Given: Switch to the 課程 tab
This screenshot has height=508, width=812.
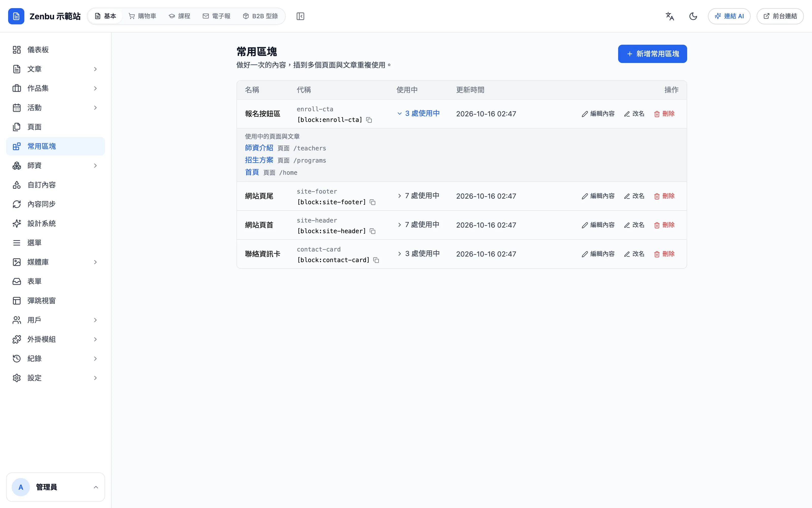Looking at the screenshot, I should 179,16.
